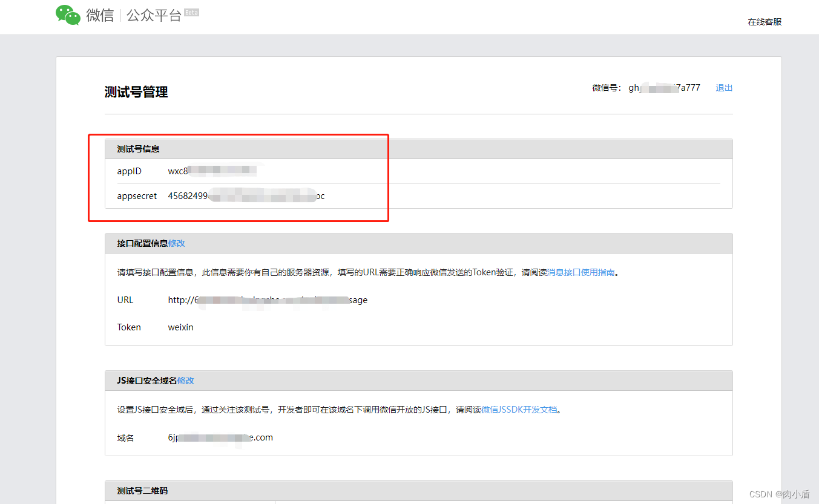Click 退出 to log out

[724, 88]
